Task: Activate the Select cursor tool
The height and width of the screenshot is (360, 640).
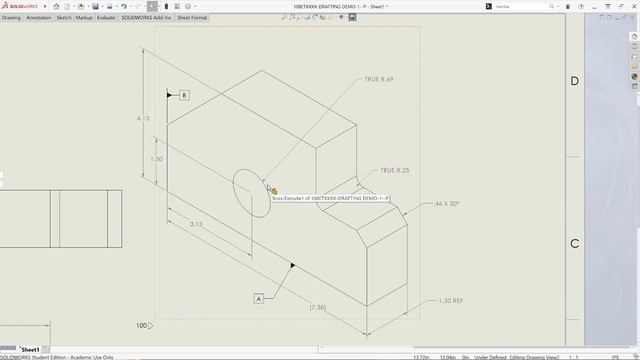Action: pos(151,7)
